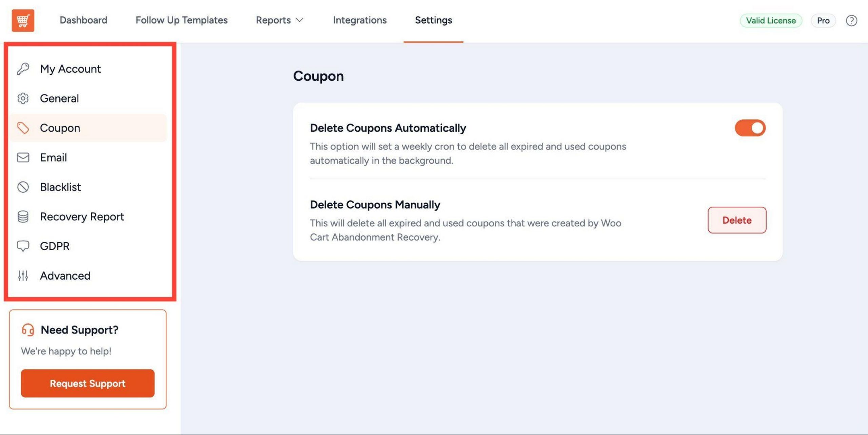Click the Email envelope icon
Screen dimensions: 868x435
pyautogui.click(x=23, y=157)
